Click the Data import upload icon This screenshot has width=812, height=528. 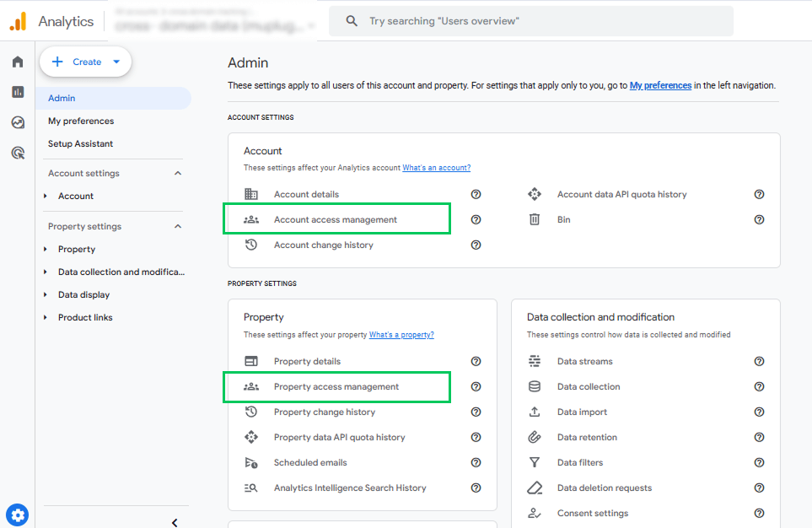535,412
